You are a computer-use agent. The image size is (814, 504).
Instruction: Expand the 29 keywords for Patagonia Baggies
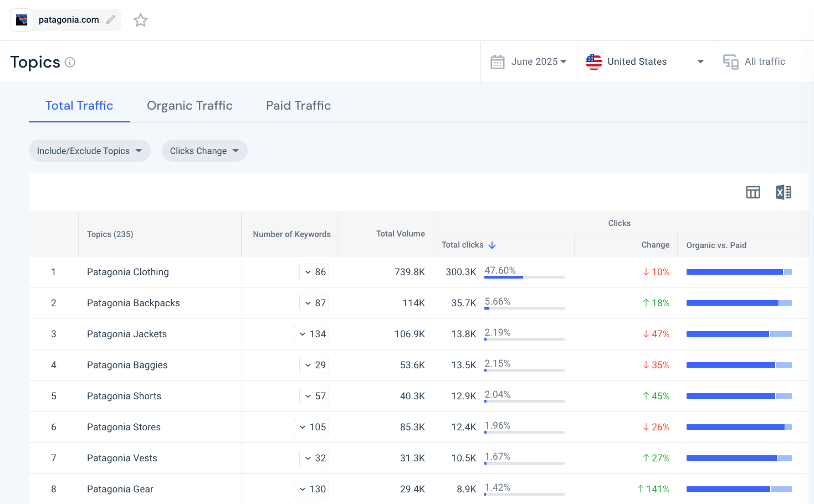(314, 365)
